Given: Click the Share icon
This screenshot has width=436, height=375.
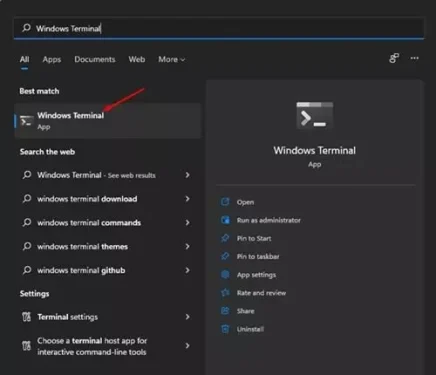Looking at the screenshot, I should pyautogui.click(x=225, y=311).
